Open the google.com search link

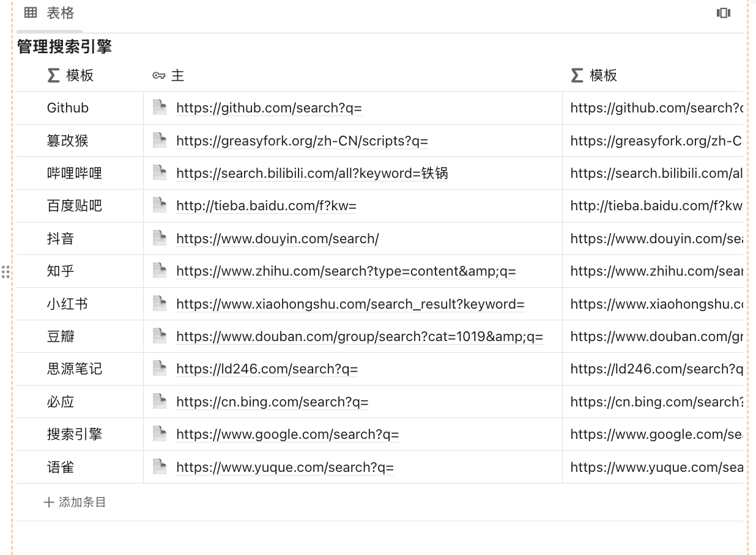(287, 434)
